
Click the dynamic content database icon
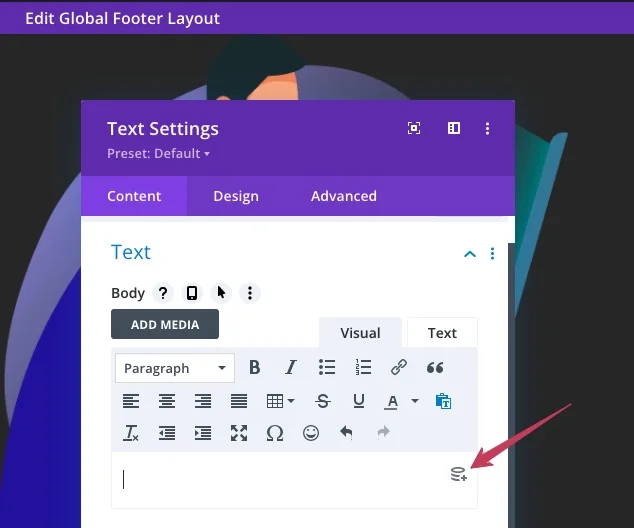click(x=459, y=474)
